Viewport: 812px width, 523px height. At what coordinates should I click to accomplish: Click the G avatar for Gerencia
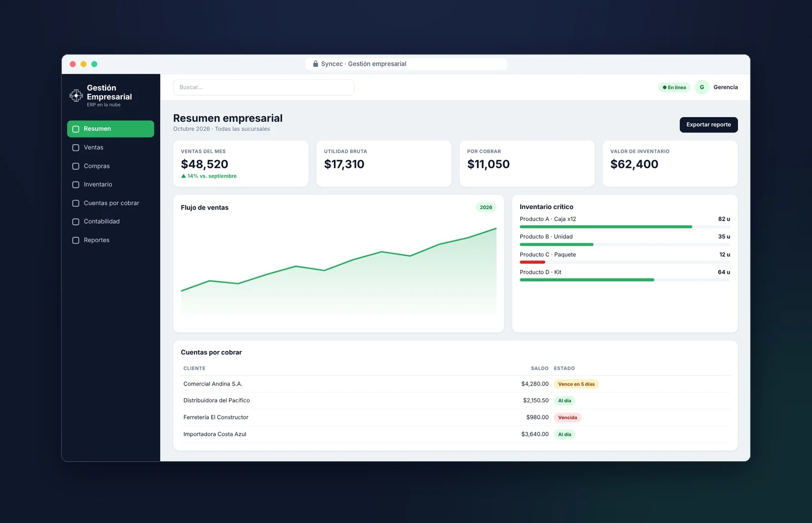click(x=702, y=87)
